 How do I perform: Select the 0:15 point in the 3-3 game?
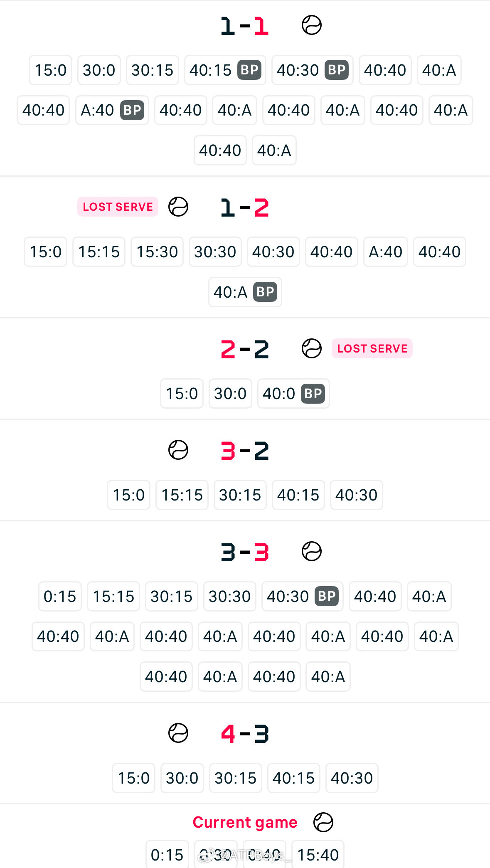60,597
